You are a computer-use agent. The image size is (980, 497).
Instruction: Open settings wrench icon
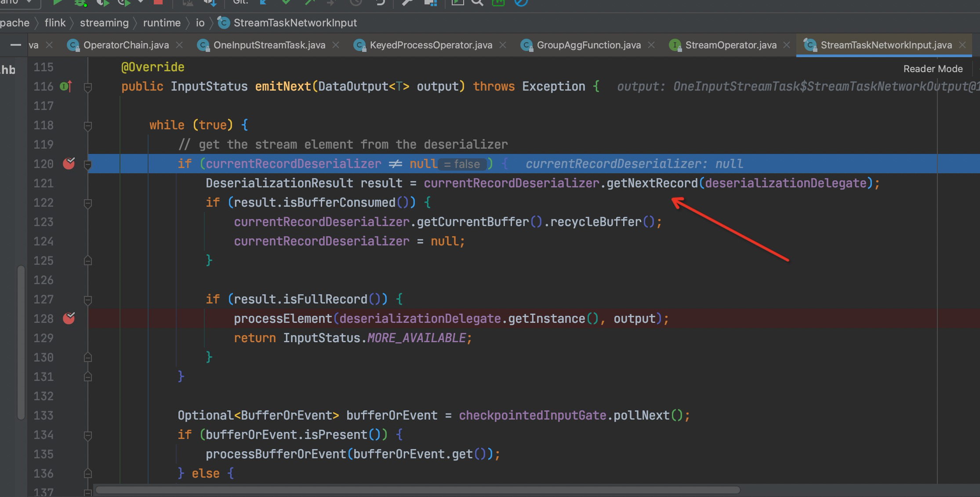[x=407, y=2]
